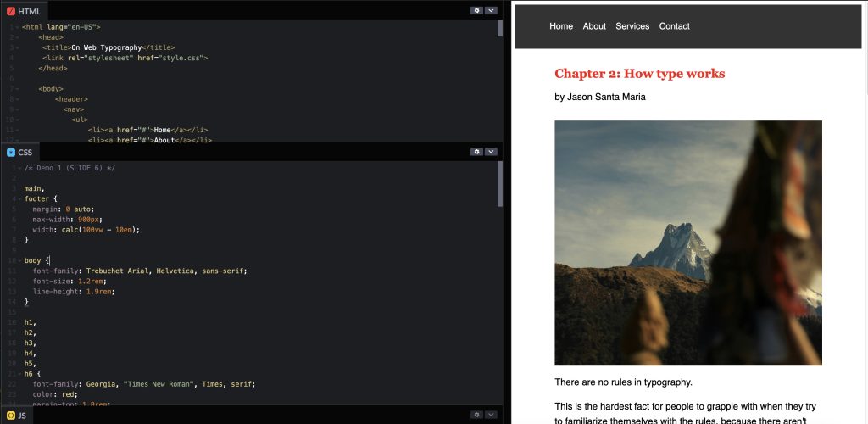The image size is (868, 424).
Task: Collapse the <nav> tag fold arrow
Action: click(19, 109)
